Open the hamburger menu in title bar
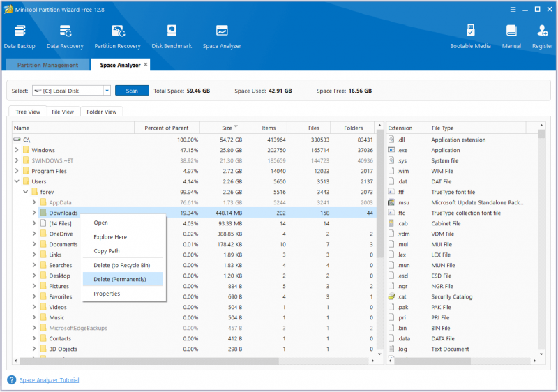 point(513,10)
